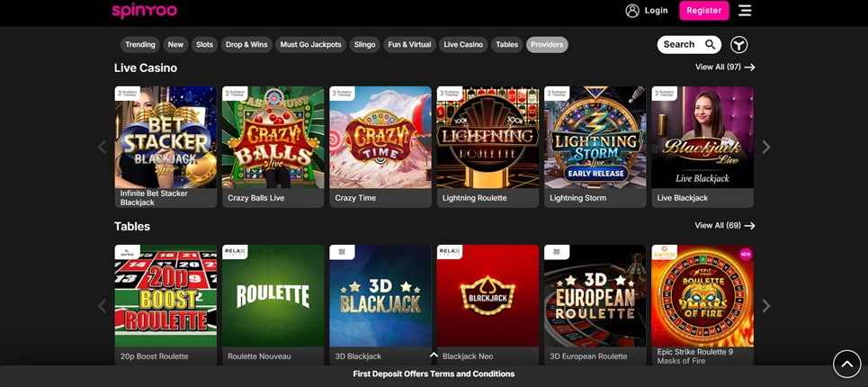Click Live Casino carousel left arrow
868x387 pixels.
[x=102, y=147]
